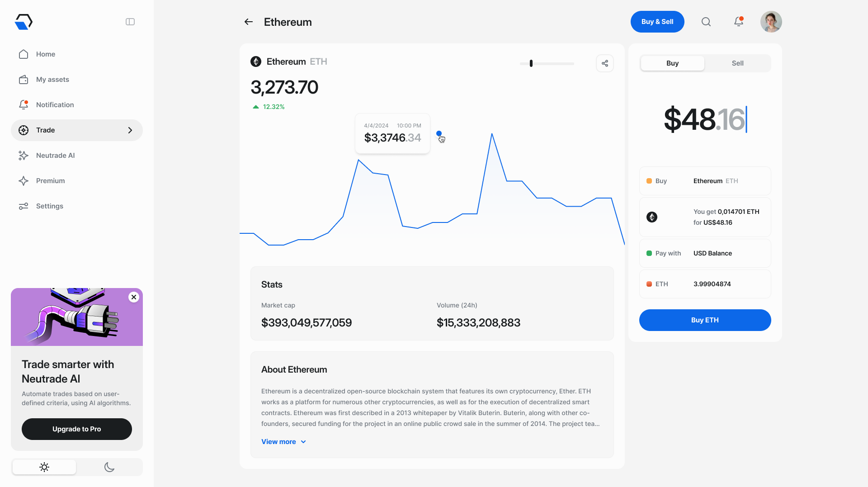Adjust the chart range slider handle
The image size is (868, 487).
(531, 63)
